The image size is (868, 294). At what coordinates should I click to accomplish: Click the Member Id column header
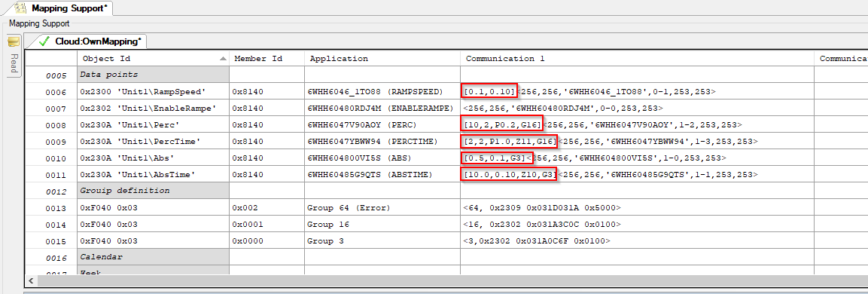pos(266,58)
